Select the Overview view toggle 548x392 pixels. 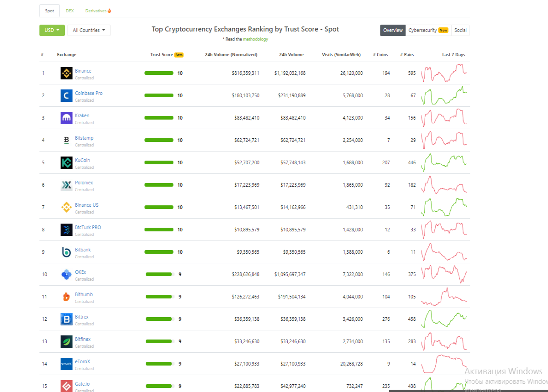[x=393, y=30]
